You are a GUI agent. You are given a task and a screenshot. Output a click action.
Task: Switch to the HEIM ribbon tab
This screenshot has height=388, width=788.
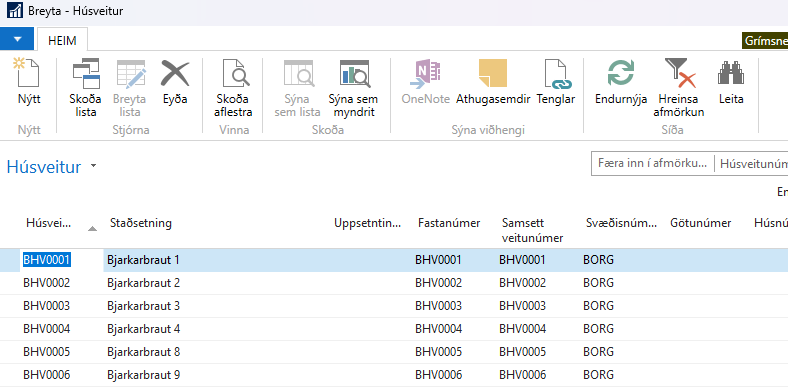(62, 41)
